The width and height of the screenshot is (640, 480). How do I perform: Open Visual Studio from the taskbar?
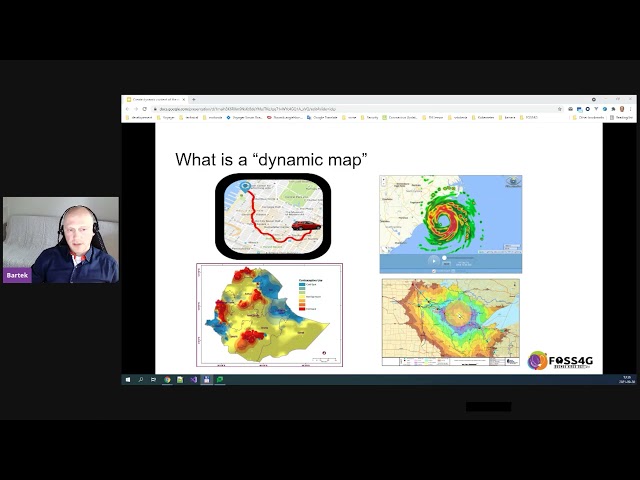click(193, 380)
